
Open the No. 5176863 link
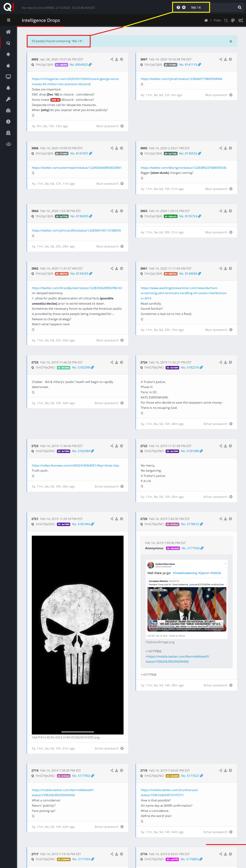point(191,859)
